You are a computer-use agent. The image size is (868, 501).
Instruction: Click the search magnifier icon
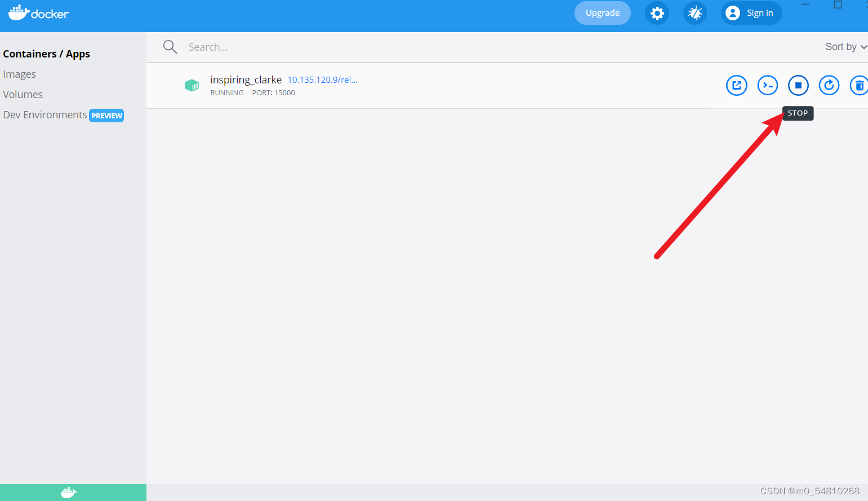[170, 47]
